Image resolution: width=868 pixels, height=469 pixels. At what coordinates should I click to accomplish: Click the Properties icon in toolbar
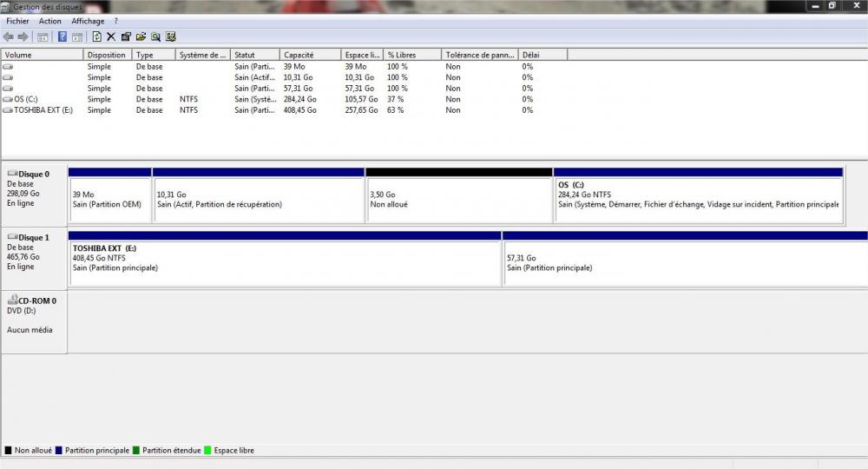point(126,36)
